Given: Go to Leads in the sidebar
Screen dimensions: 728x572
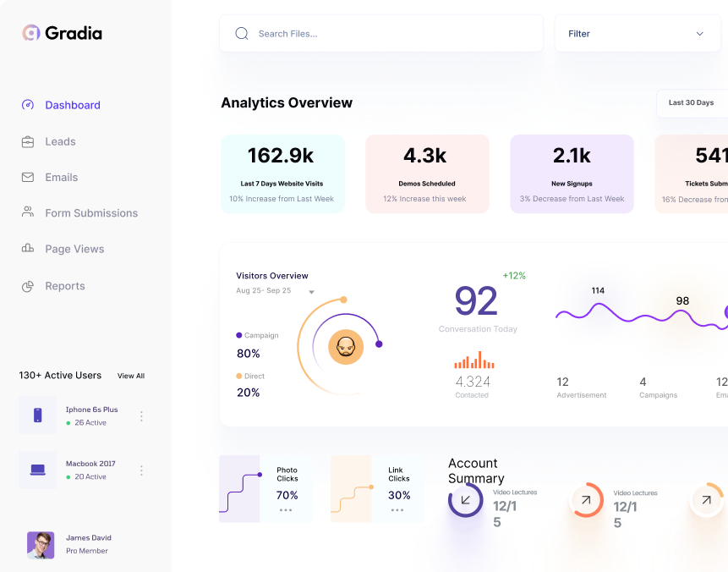Looking at the screenshot, I should point(60,141).
